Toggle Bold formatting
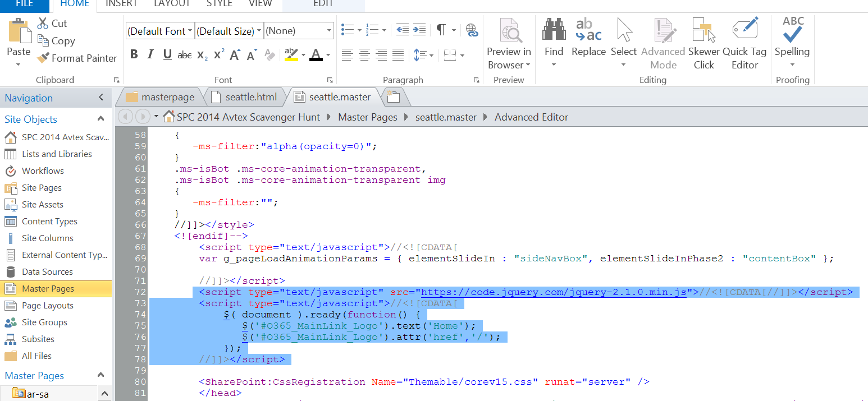 pyautogui.click(x=134, y=54)
